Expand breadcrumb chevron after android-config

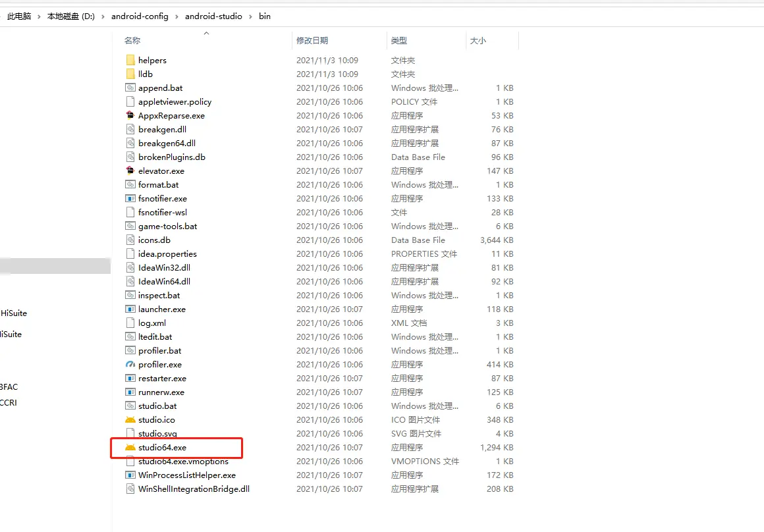[x=177, y=16]
